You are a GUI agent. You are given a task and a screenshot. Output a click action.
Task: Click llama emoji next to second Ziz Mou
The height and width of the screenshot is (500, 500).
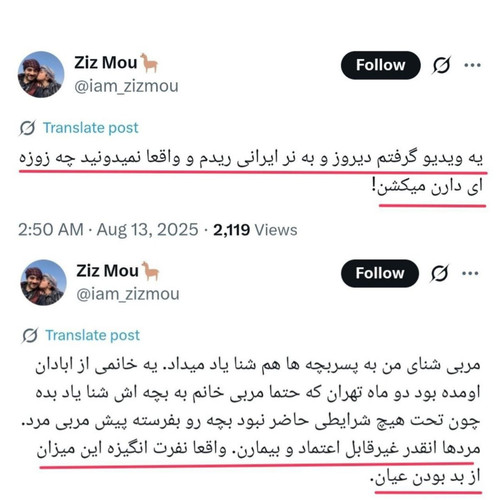150,271
